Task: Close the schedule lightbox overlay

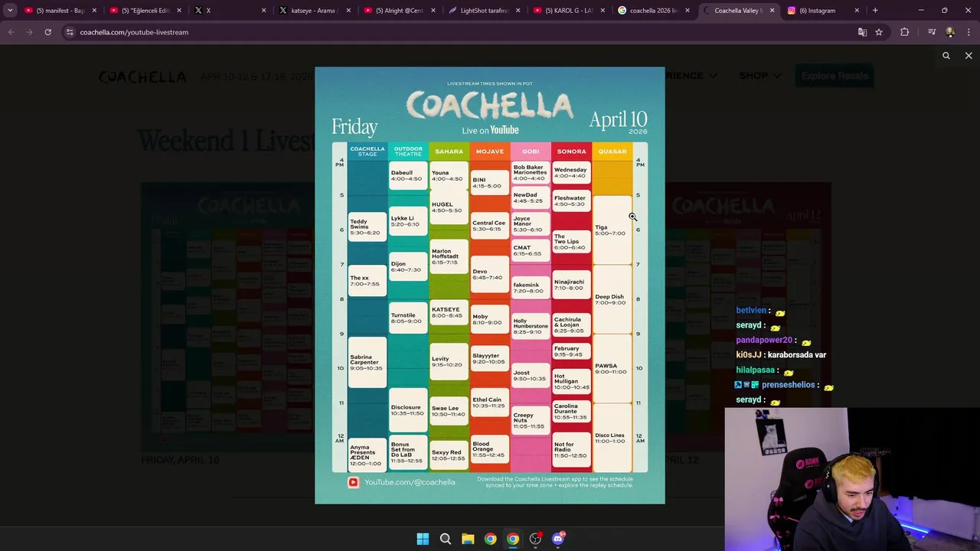Action: pos(969,56)
